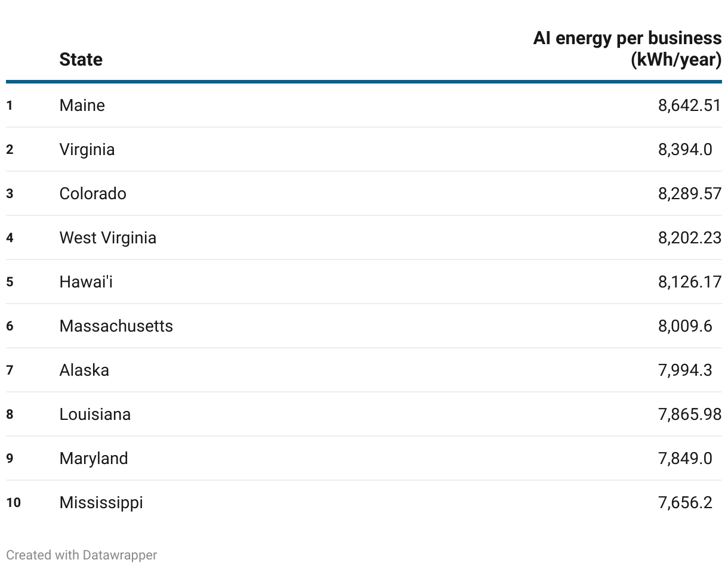The height and width of the screenshot is (569, 728).
Task: Select the Colorado state name
Action: coord(92,194)
